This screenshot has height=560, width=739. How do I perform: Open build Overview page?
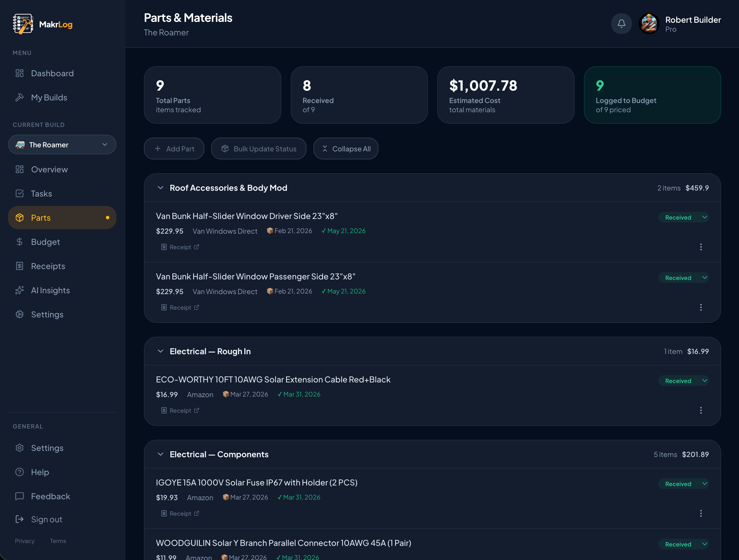click(x=62, y=169)
